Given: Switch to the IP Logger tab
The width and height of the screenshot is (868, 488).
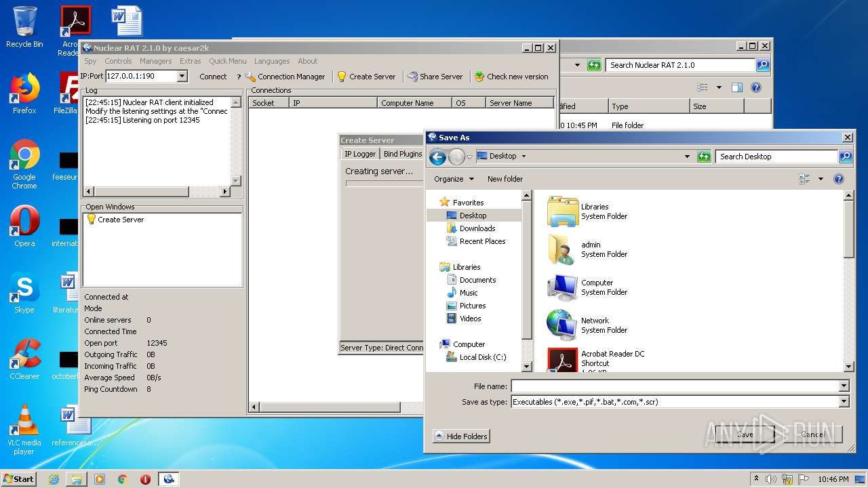Looking at the screenshot, I should [x=360, y=154].
